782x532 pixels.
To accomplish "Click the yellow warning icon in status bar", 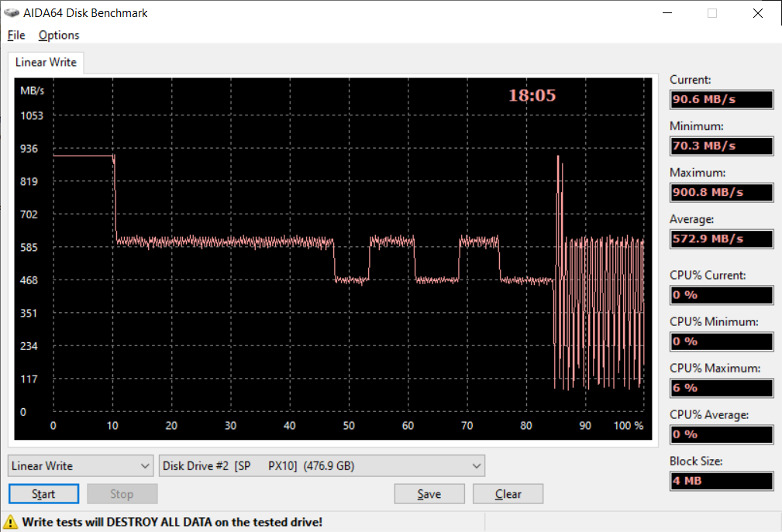I will (x=12, y=522).
